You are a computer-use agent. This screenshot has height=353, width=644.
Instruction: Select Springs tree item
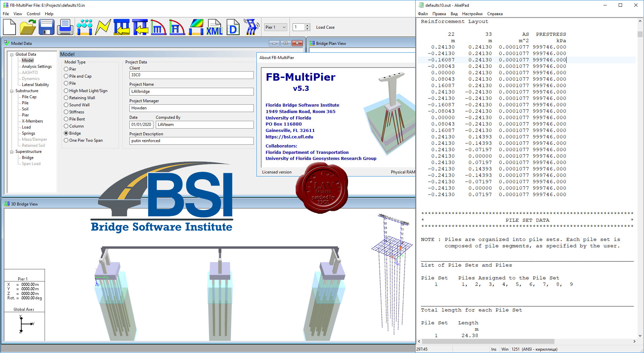[x=28, y=133]
